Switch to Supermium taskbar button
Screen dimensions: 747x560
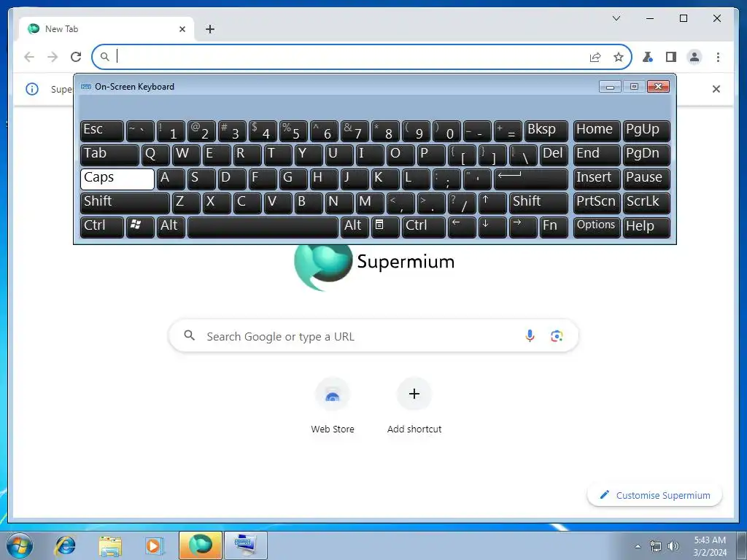(200, 545)
